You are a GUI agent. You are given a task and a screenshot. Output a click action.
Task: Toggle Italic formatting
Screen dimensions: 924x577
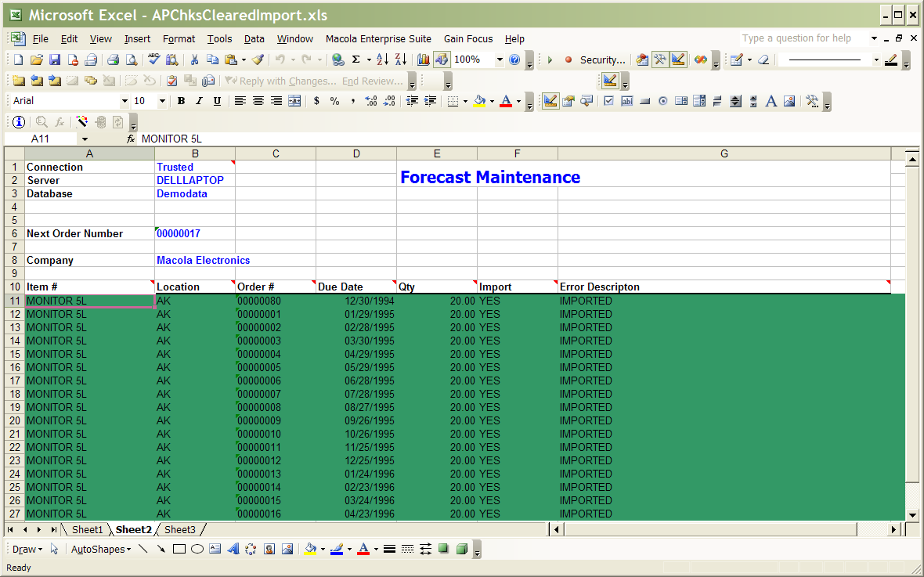tap(199, 101)
